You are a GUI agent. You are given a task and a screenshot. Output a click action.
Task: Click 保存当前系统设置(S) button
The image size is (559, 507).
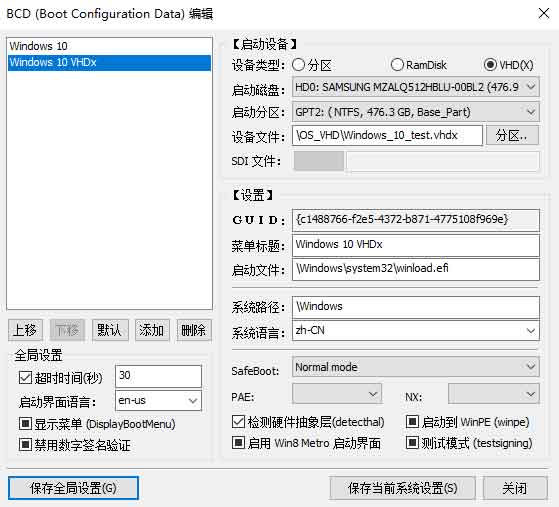pyautogui.click(x=402, y=488)
